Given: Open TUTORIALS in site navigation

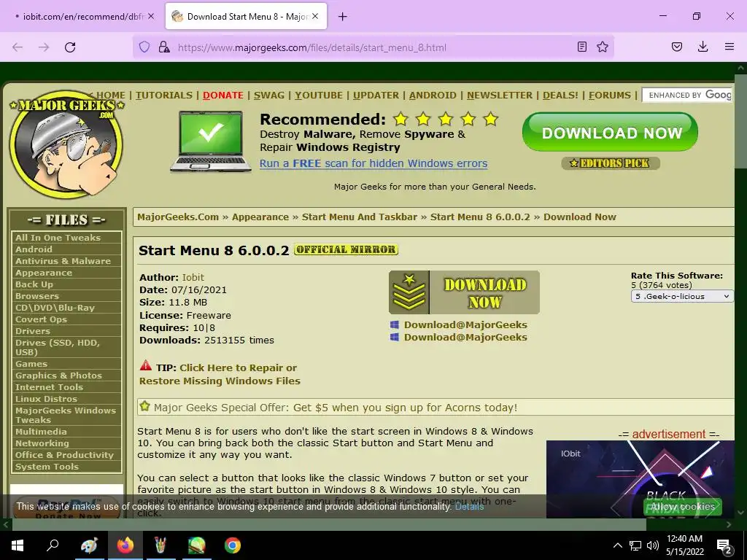Looking at the screenshot, I should [163, 95].
